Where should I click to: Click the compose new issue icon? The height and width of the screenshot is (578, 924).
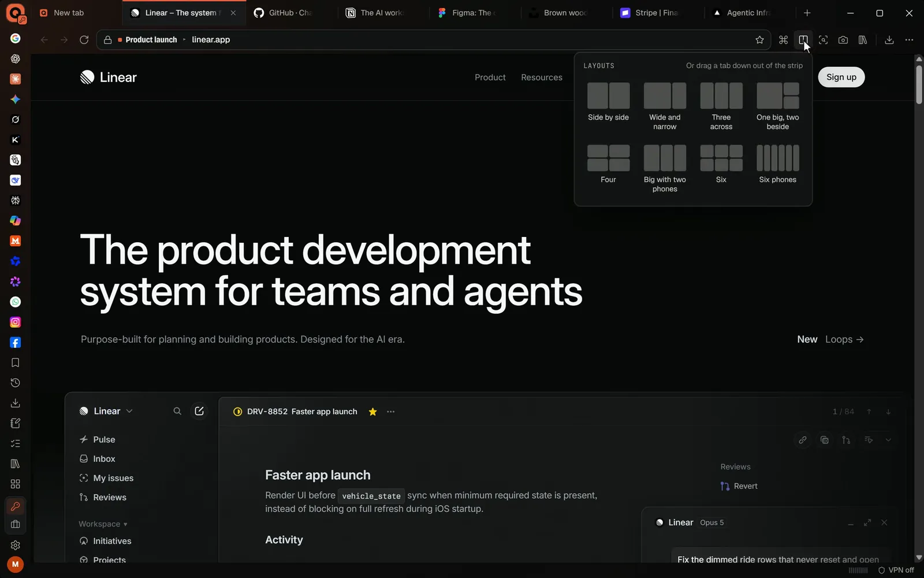click(x=199, y=411)
